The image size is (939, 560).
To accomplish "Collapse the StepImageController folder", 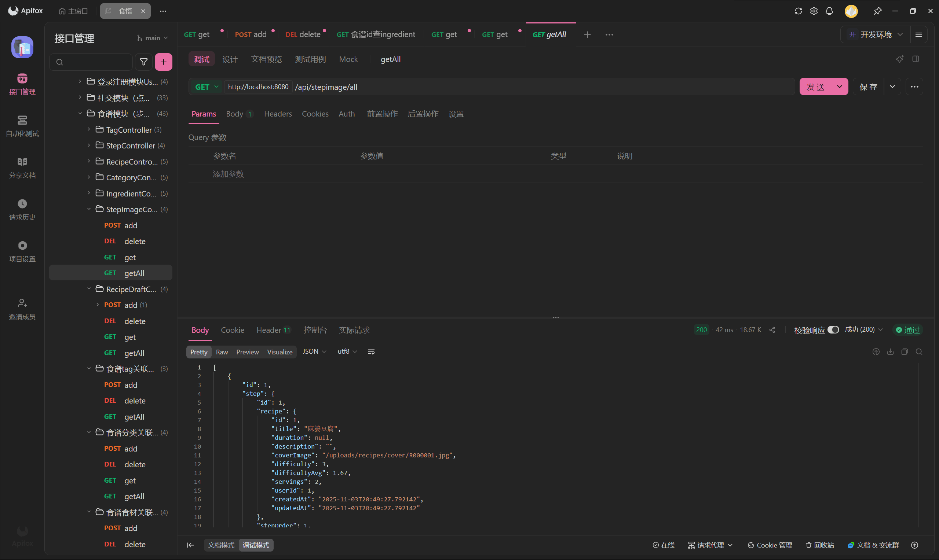I will (89, 209).
